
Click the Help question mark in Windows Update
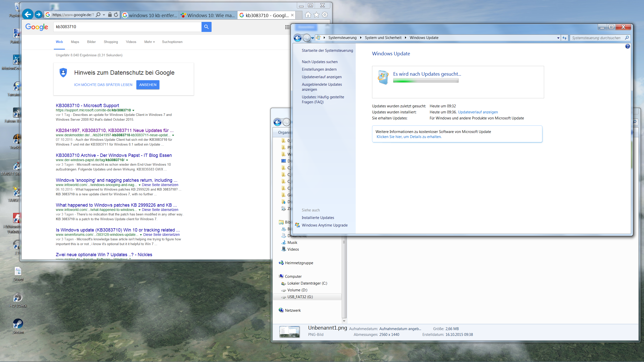(628, 46)
